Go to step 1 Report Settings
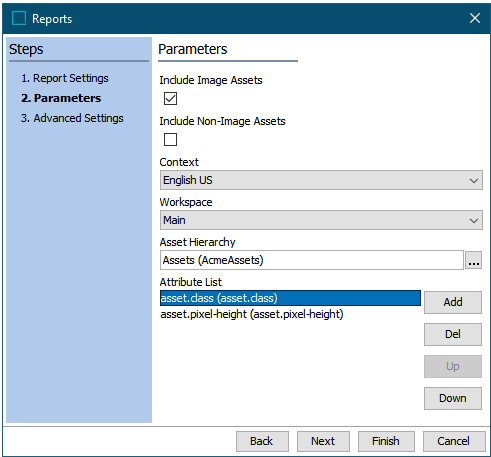The height and width of the screenshot is (457, 491). coord(65,78)
